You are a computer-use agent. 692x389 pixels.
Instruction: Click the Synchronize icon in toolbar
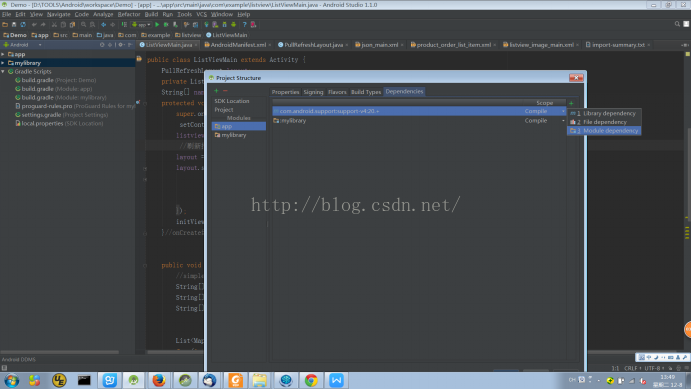23,25
